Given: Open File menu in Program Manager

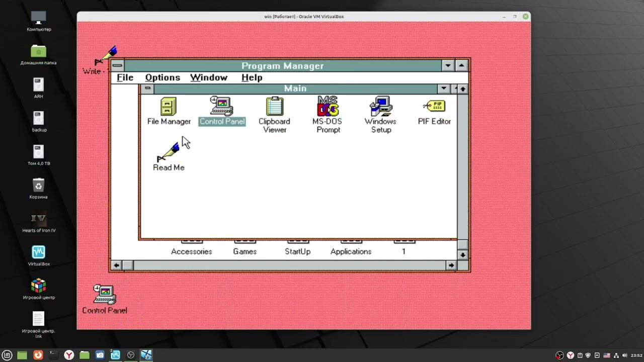Looking at the screenshot, I should [125, 77].
